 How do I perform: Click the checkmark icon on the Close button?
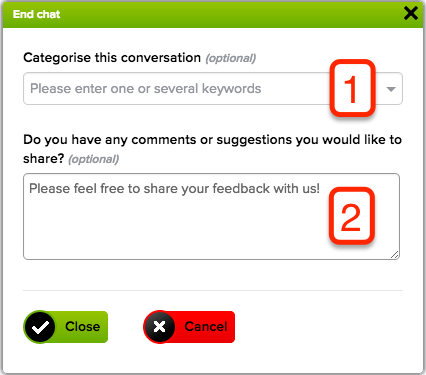pyautogui.click(x=40, y=327)
